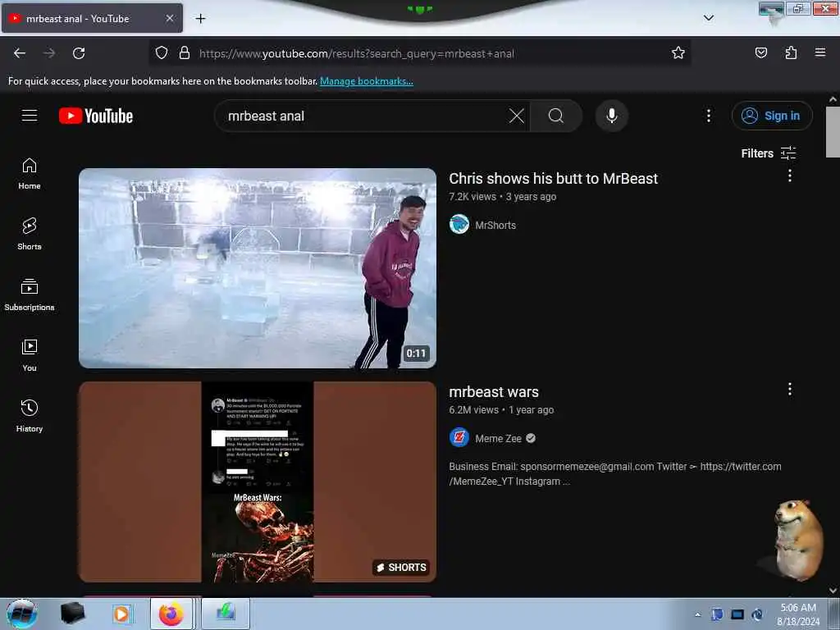Screen dimensions: 840x630
Task: Click the mrbeast wars description text
Action: tap(615, 473)
